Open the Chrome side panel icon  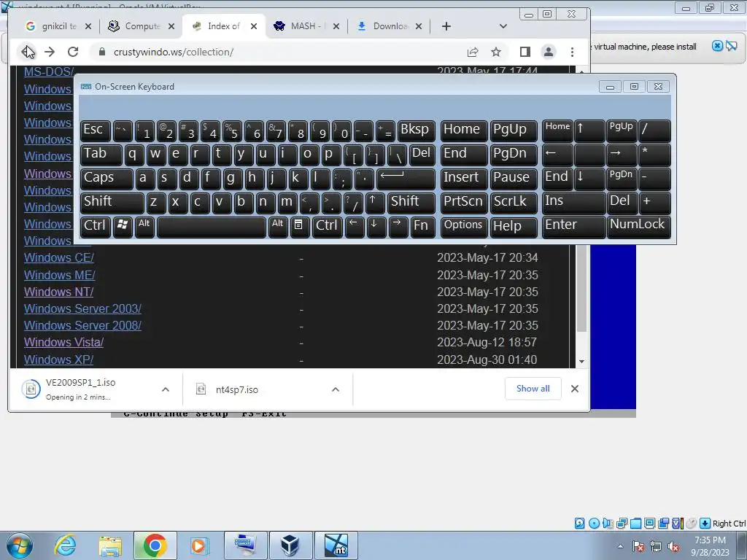point(525,52)
